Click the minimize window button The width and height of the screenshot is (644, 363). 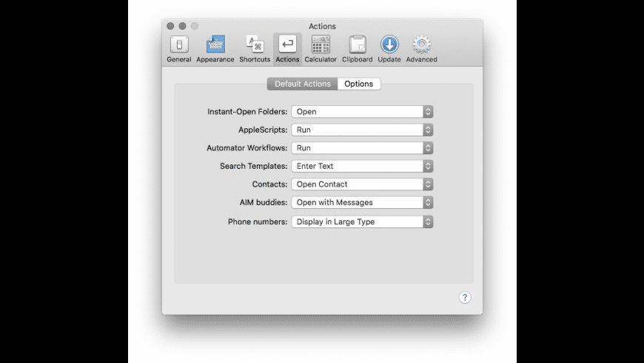pos(182,26)
